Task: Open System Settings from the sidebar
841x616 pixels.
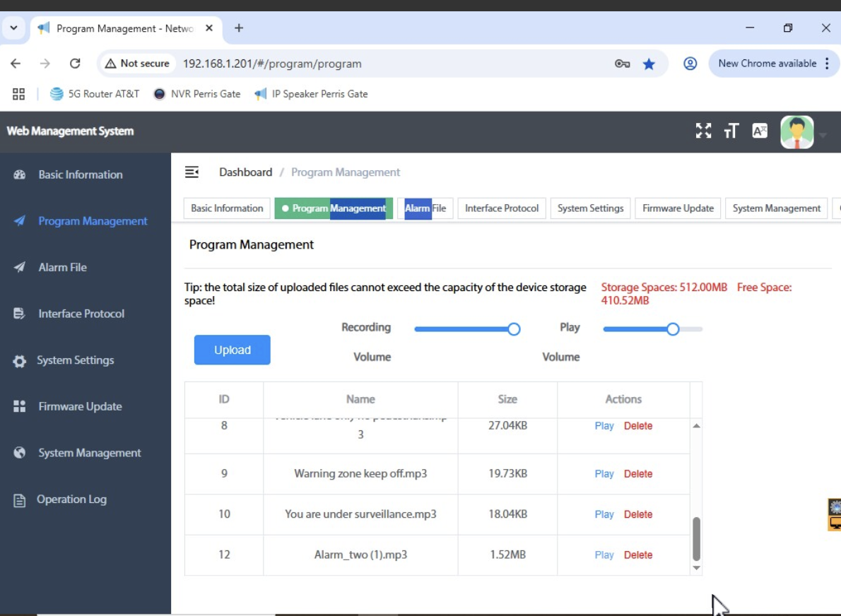Action: 86,360
